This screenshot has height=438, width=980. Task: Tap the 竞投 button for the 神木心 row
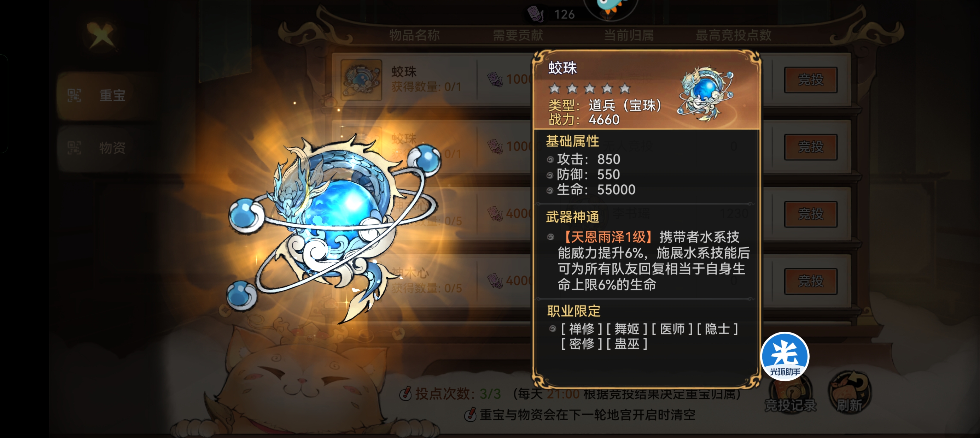click(x=810, y=282)
